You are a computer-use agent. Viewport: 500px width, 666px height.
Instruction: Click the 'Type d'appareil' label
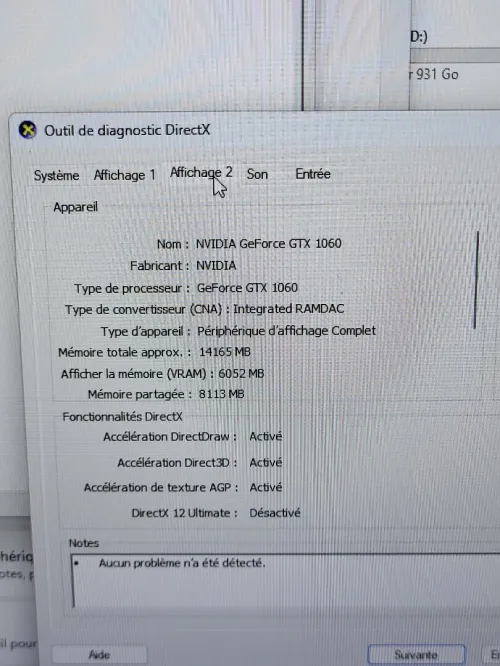(145, 331)
